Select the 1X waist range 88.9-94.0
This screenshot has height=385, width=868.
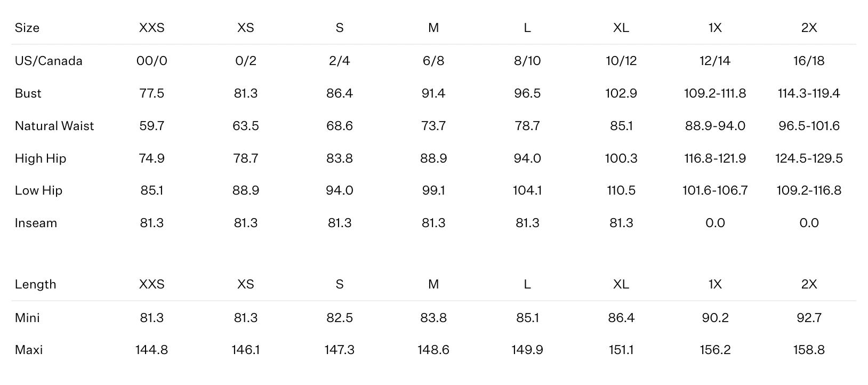pyautogui.click(x=715, y=126)
